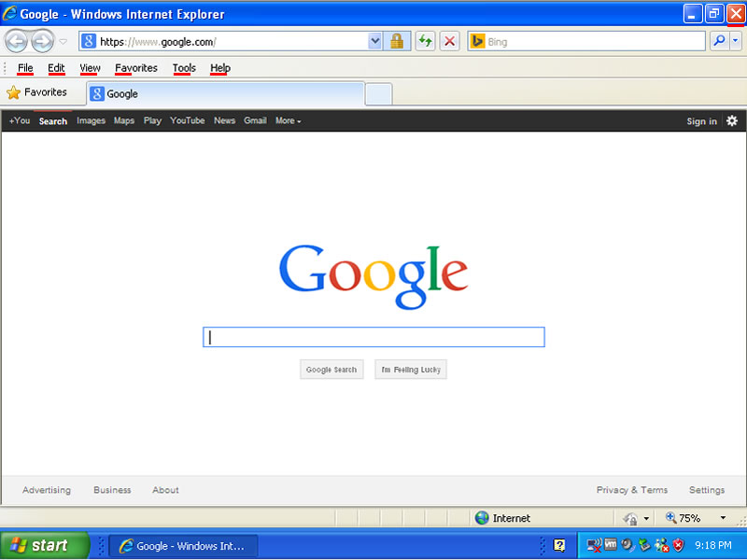Open the Gmail link

pos(255,121)
